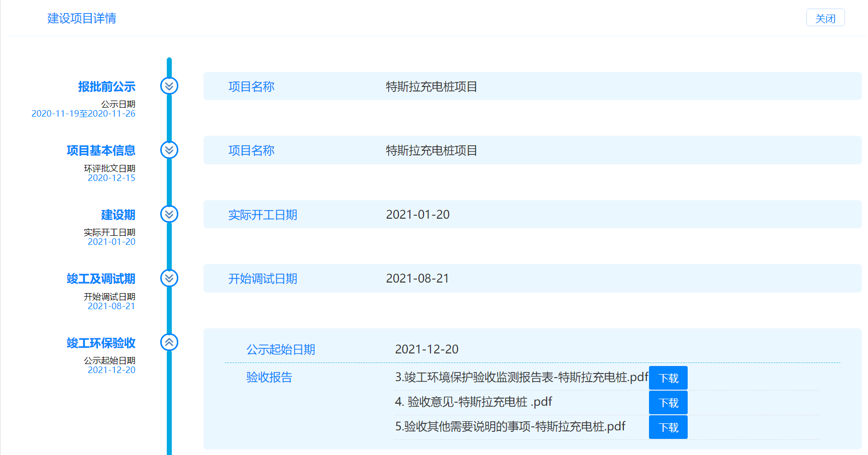The image size is (868, 455).
Task: Select the 项目基本信息 timeline heading
Action: [x=101, y=150]
